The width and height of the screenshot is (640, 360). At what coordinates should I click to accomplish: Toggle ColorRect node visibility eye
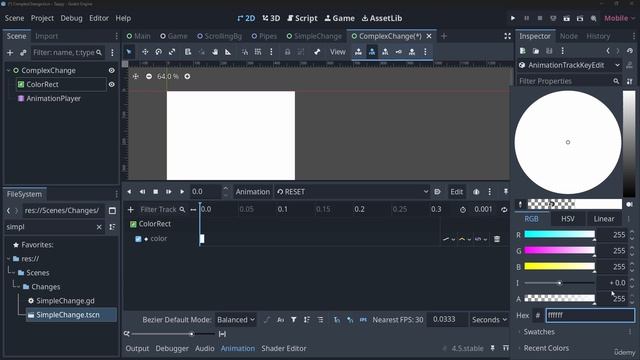point(111,84)
